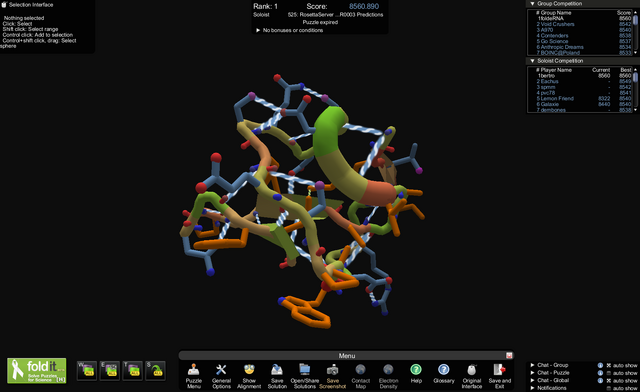
Task: Select player Galaxie row
Action: tap(584, 104)
